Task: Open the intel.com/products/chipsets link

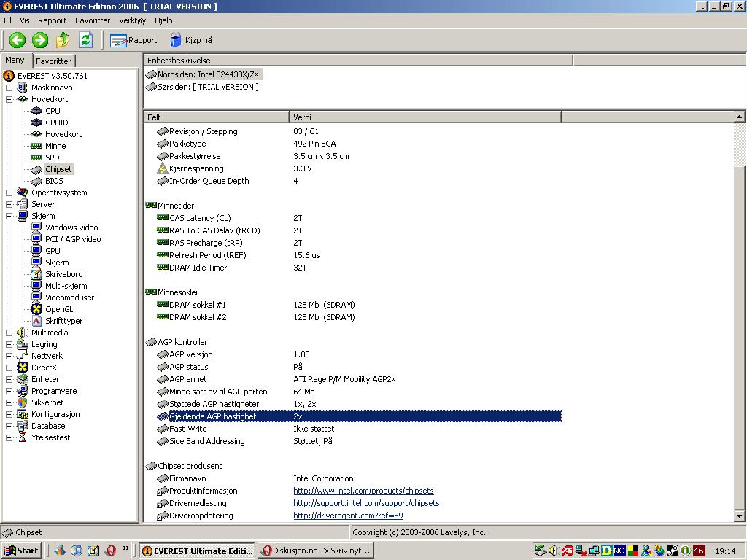Action: 363,491
